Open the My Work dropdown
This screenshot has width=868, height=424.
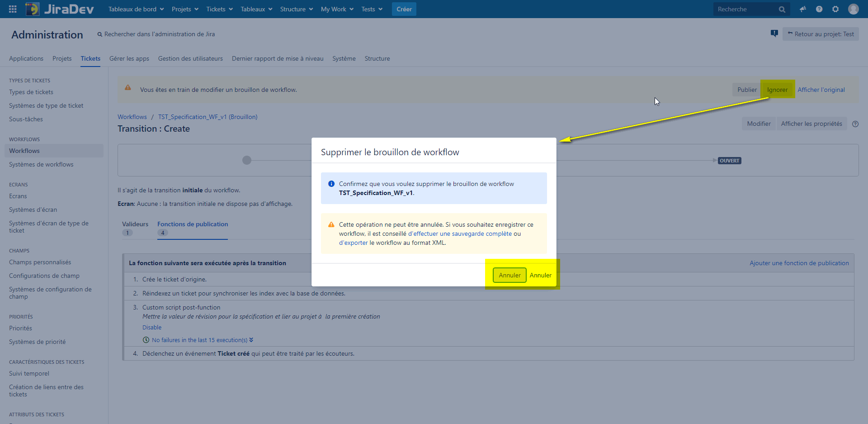pos(337,9)
